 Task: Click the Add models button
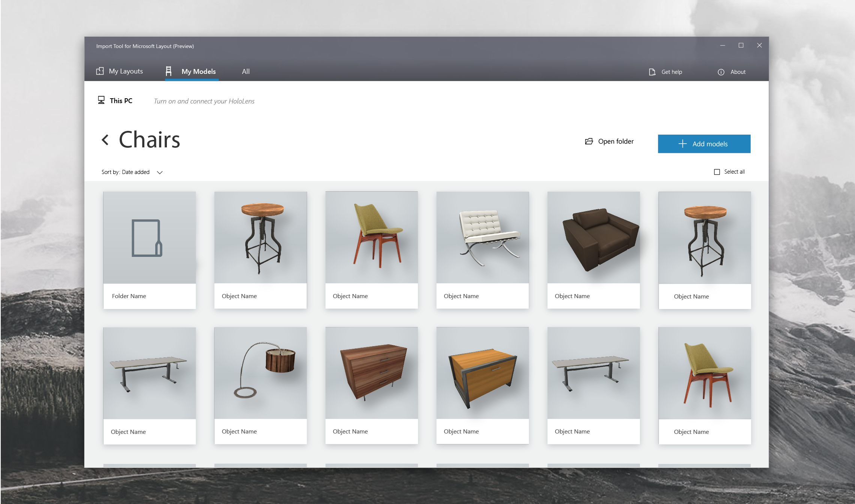(704, 144)
